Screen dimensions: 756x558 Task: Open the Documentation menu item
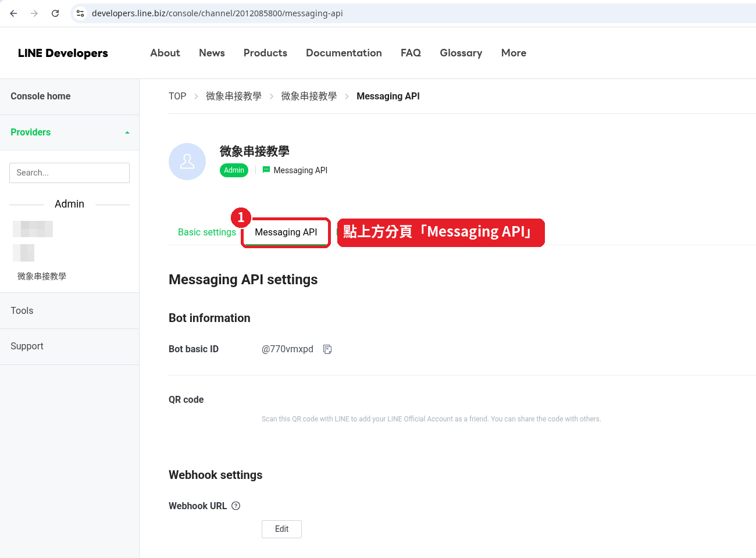[344, 53]
